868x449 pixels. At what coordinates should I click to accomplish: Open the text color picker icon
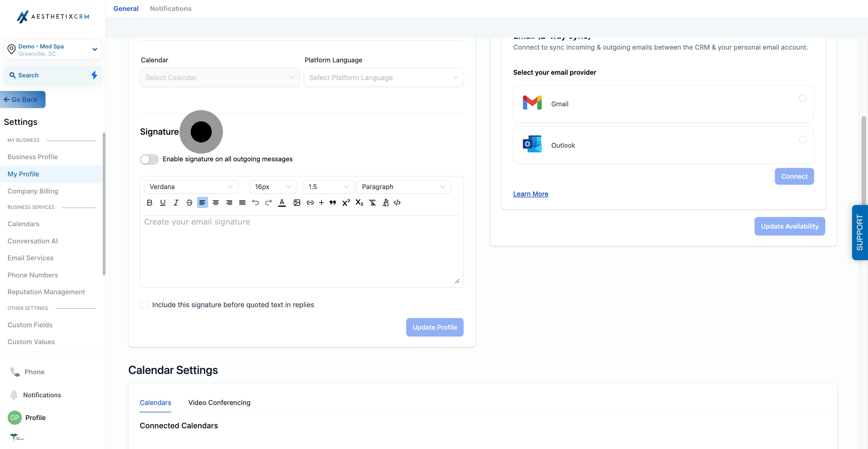[282, 203]
